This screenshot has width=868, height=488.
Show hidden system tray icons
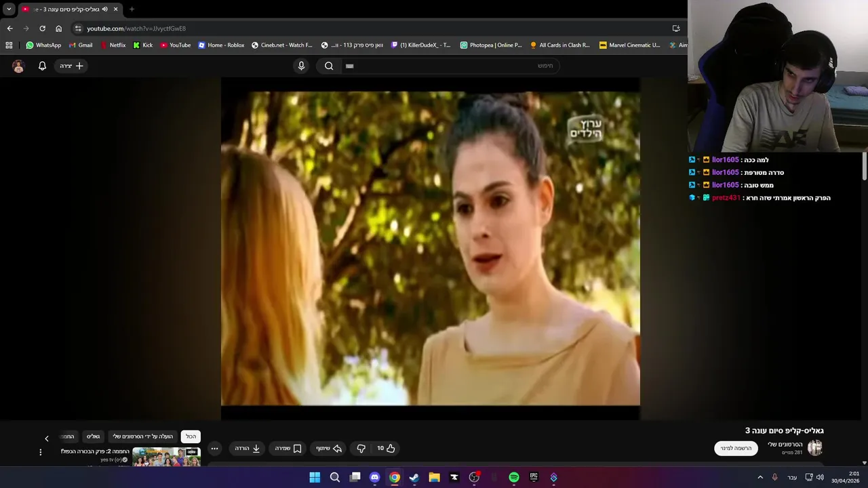pyautogui.click(x=760, y=477)
